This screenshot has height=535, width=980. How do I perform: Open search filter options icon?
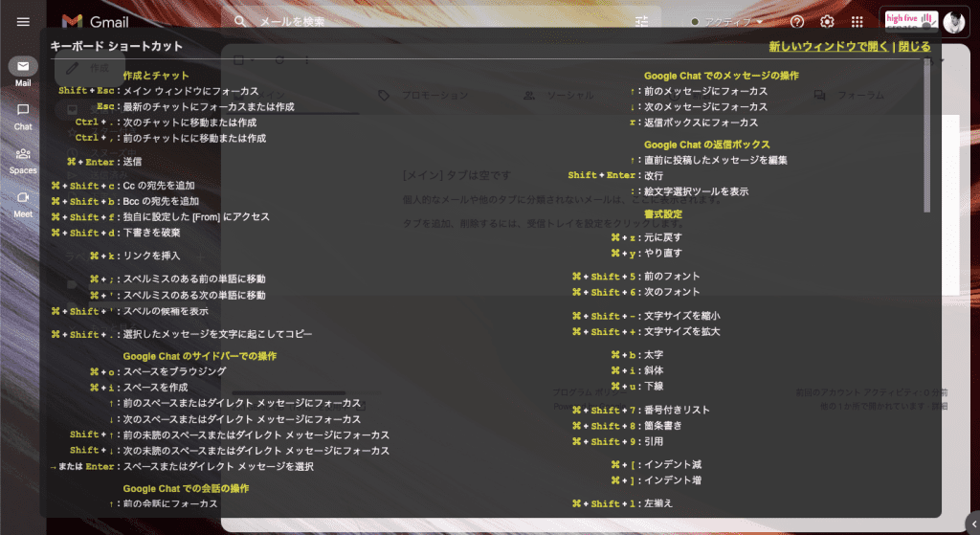coord(642,21)
